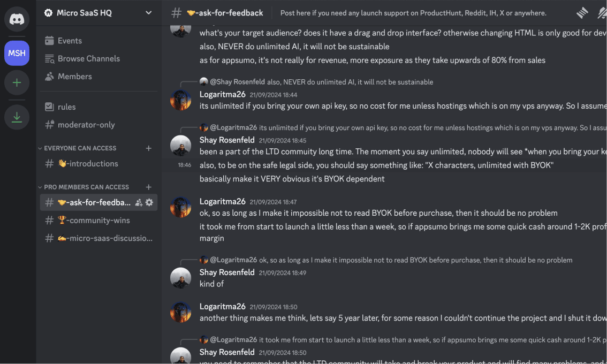Screen dimensions: 607x364
Task: Click the channel topic text in the header
Action: click(x=413, y=13)
